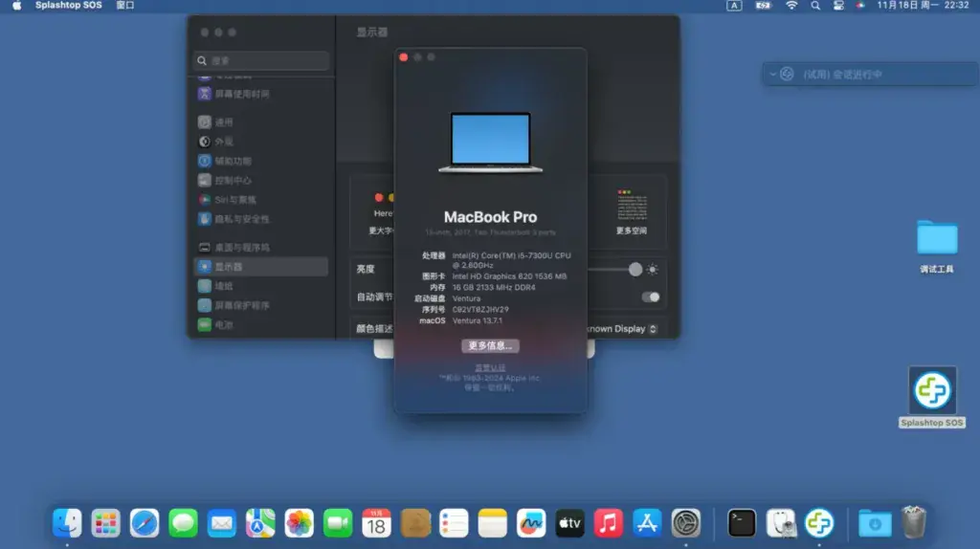This screenshot has width=980, height=549.
Task: Open Finder from the Dock
Action: pyautogui.click(x=67, y=523)
